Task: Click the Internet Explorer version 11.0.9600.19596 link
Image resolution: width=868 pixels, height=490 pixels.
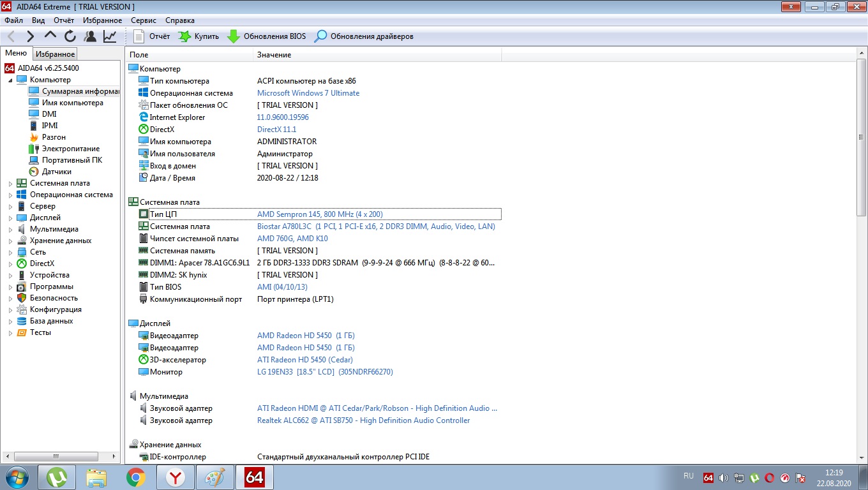Action: coord(283,117)
